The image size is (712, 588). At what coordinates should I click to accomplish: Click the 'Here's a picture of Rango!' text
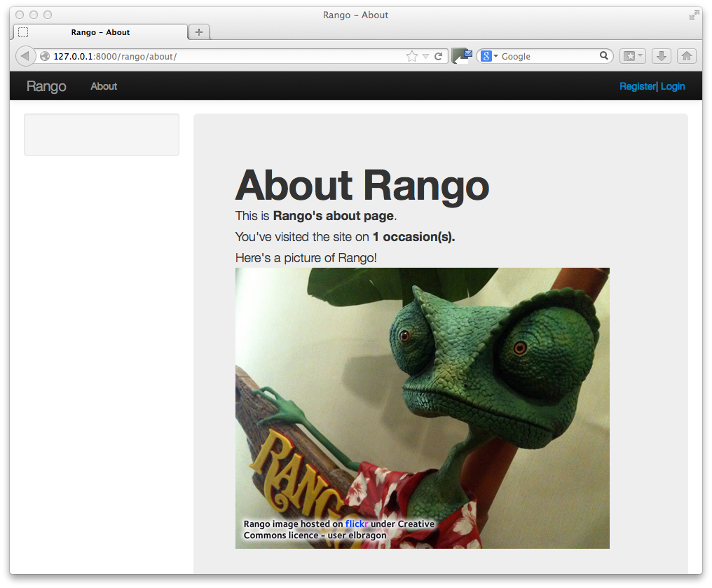click(306, 258)
